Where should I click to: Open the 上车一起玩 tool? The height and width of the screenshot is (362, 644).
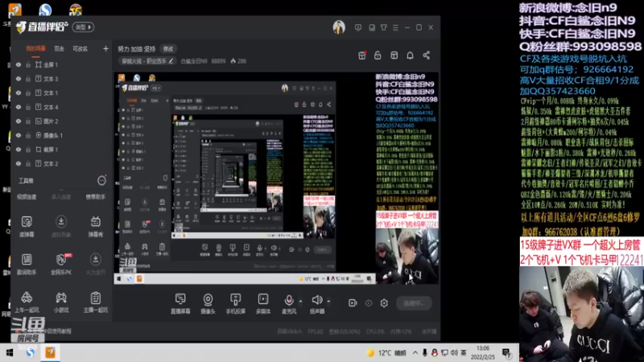(27, 302)
